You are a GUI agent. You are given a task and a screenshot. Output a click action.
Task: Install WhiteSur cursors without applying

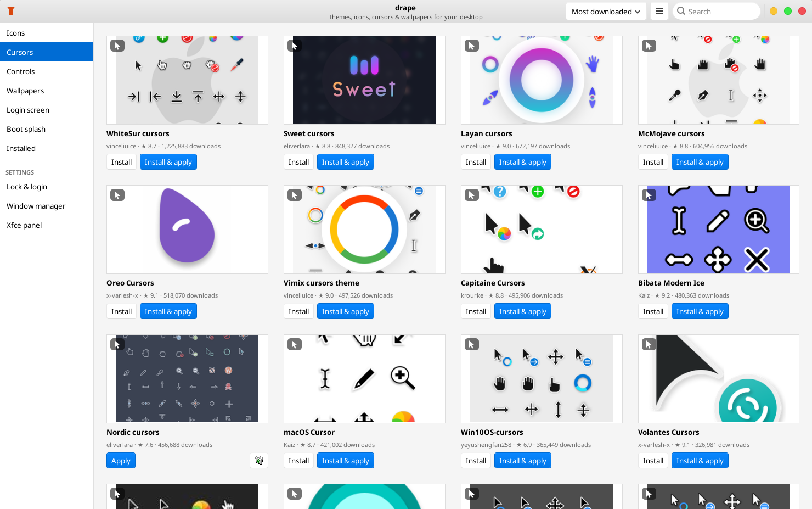(121, 162)
